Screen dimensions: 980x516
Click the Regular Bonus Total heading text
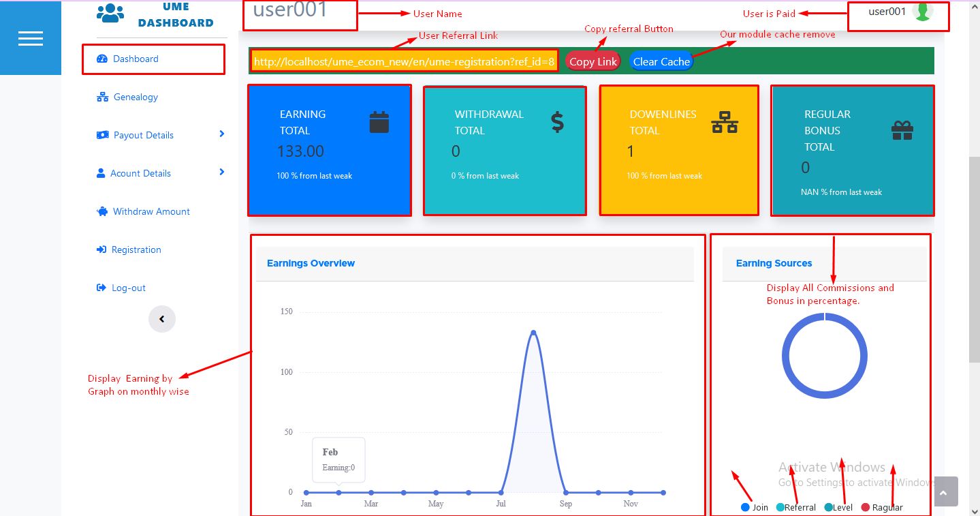pyautogui.click(x=827, y=130)
